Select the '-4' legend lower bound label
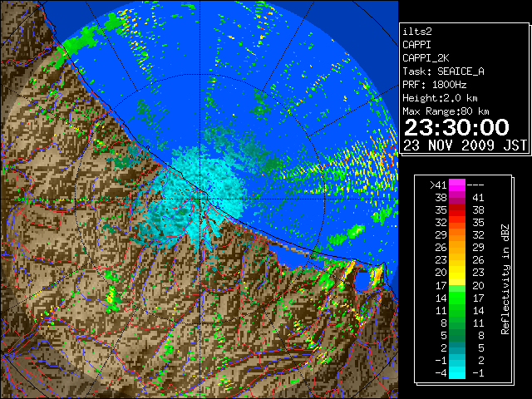Viewport: 532px width, 399px height. tap(441, 373)
